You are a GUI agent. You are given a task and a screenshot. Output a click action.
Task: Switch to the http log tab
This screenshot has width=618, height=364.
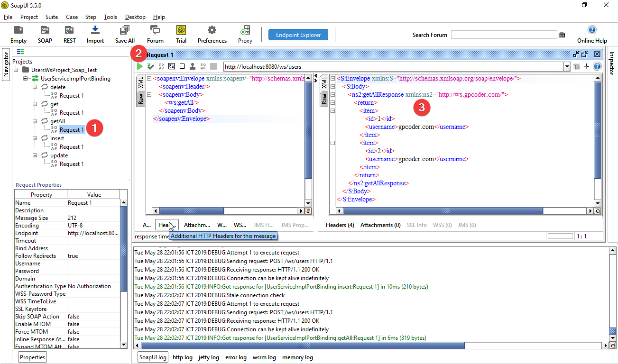183,357
